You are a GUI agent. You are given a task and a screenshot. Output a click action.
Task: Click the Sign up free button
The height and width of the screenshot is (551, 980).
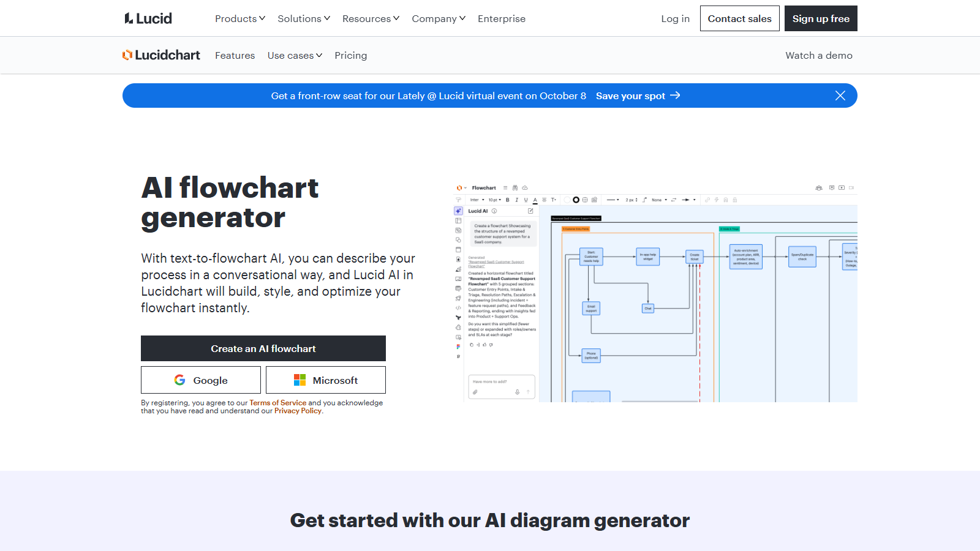821,18
